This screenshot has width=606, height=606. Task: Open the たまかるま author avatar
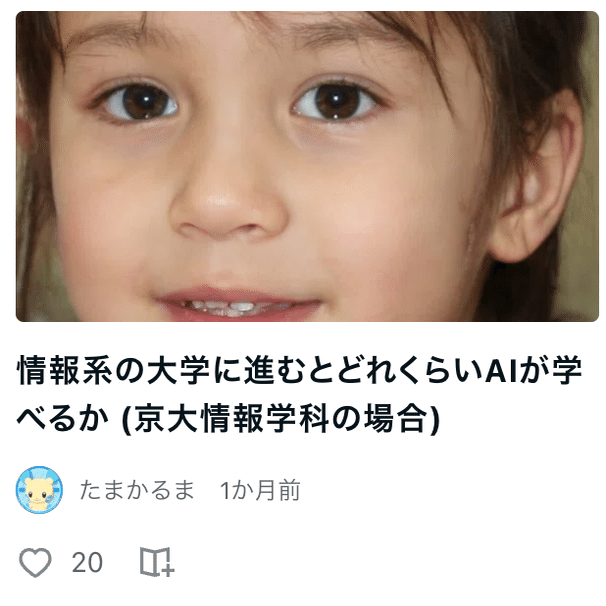click(39, 490)
